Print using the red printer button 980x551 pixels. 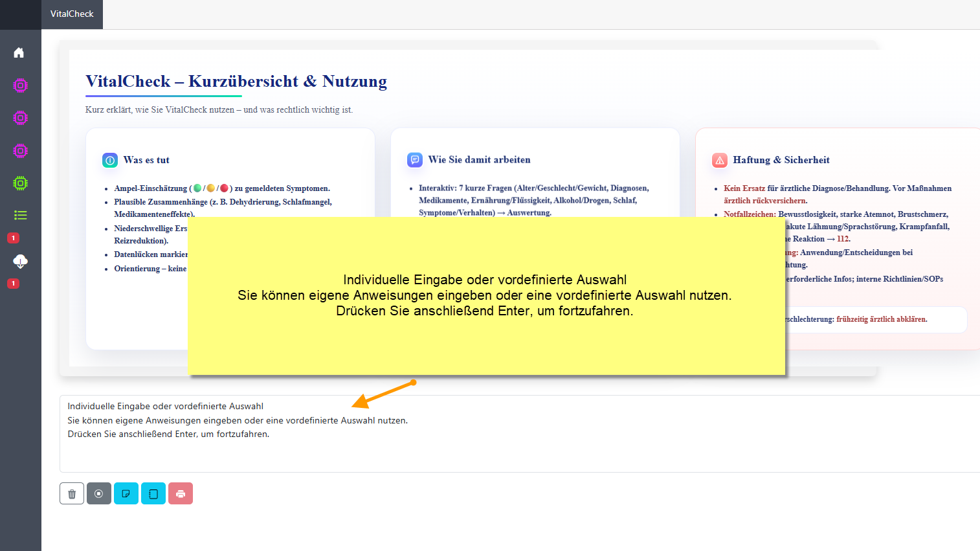click(181, 493)
